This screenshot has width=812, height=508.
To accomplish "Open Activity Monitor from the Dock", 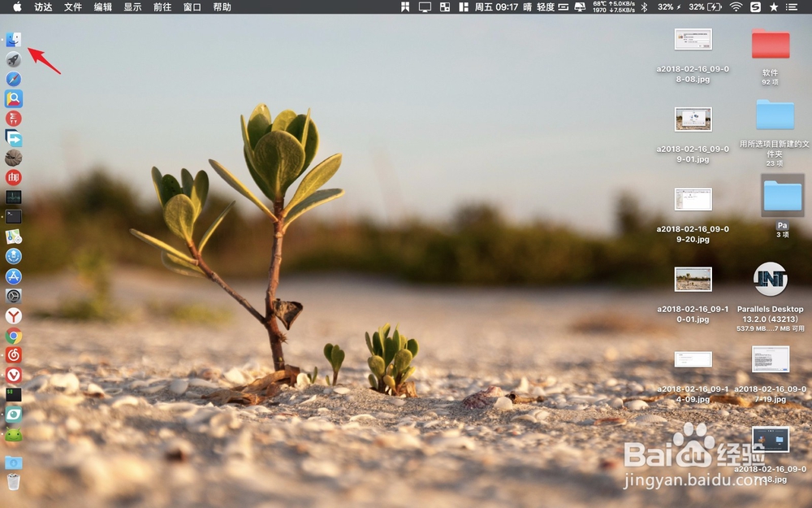I will tap(14, 197).
